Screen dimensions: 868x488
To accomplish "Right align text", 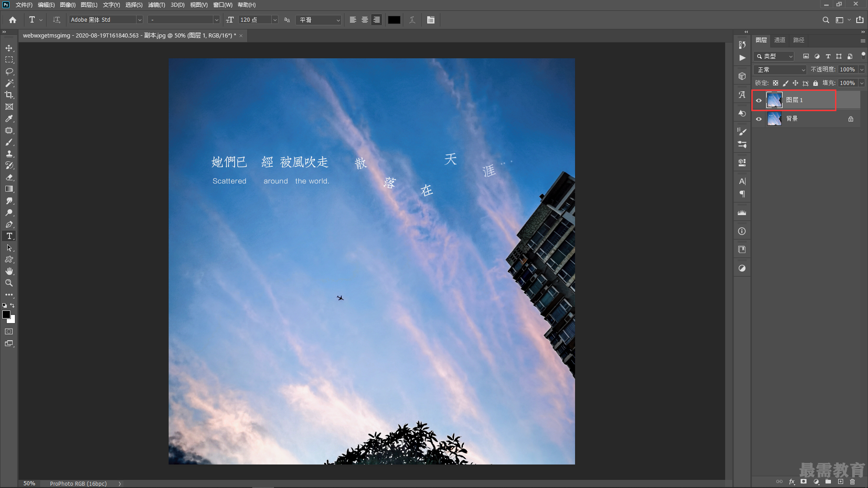I will click(377, 20).
